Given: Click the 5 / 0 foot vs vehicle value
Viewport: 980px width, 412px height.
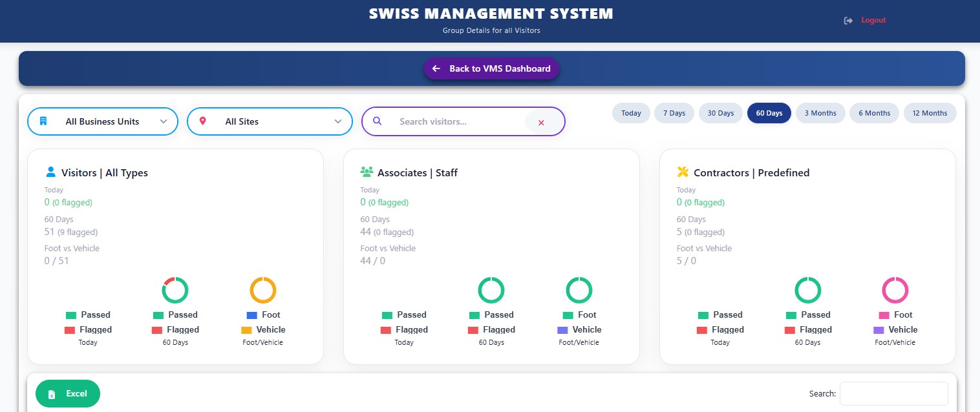Looking at the screenshot, I should pyautogui.click(x=687, y=261).
